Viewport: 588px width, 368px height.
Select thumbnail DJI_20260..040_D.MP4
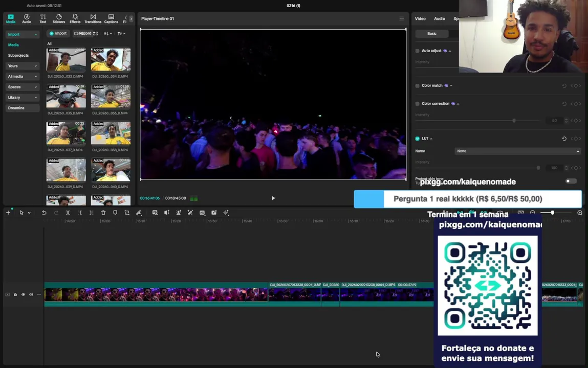tap(111, 170)
